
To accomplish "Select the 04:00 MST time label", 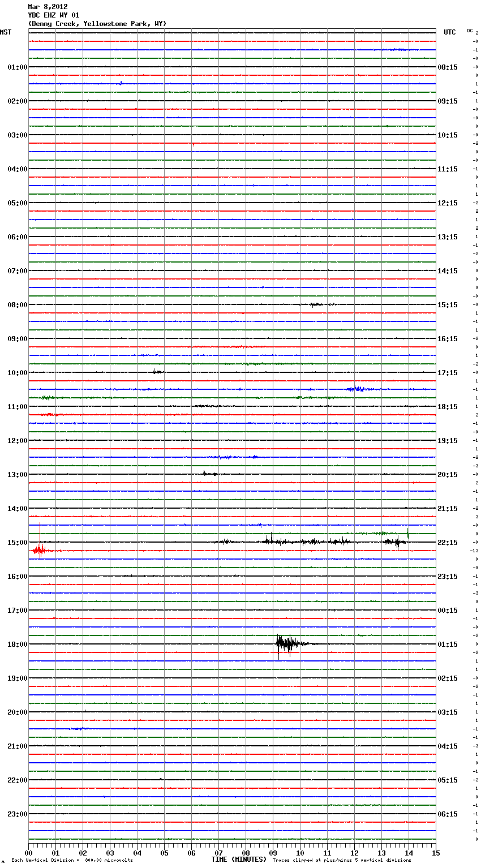I will pyautogui.click(x=17, y=169).
